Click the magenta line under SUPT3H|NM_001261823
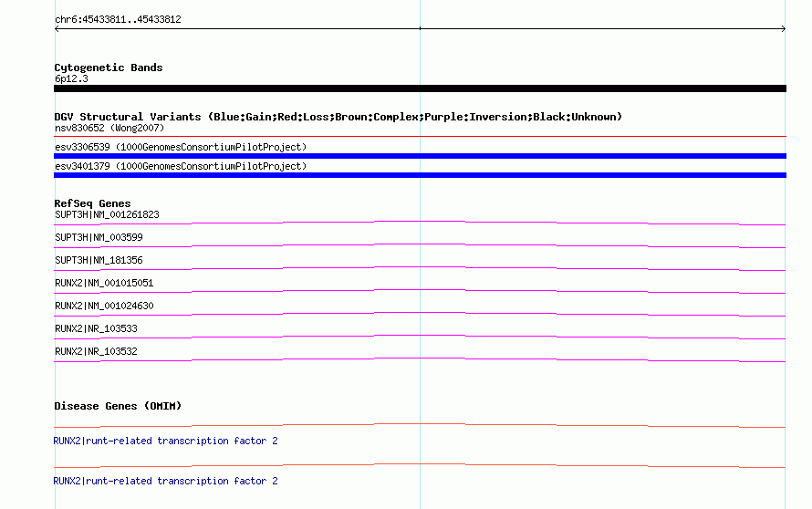812x509 pixels. click(x=420, y=223)
